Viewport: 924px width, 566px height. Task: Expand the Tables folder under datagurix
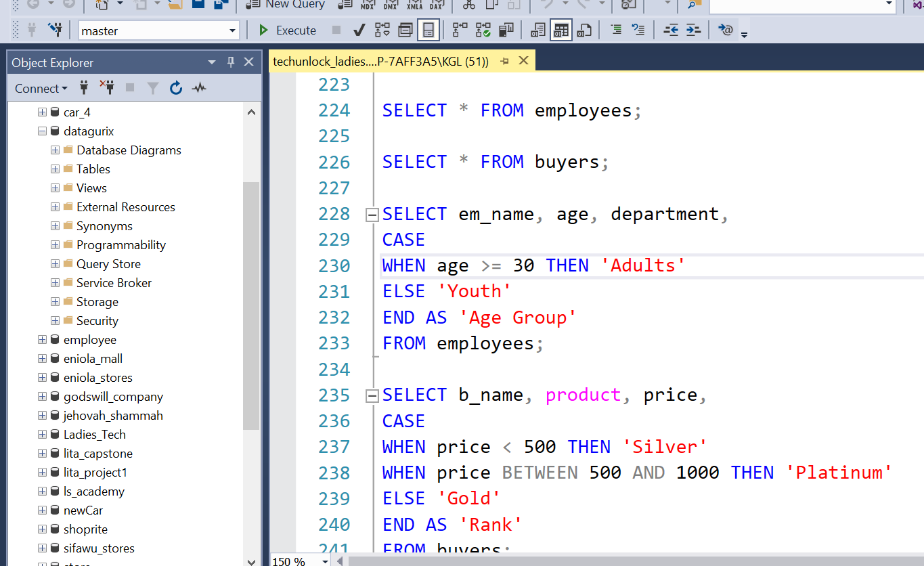(56, 169)
